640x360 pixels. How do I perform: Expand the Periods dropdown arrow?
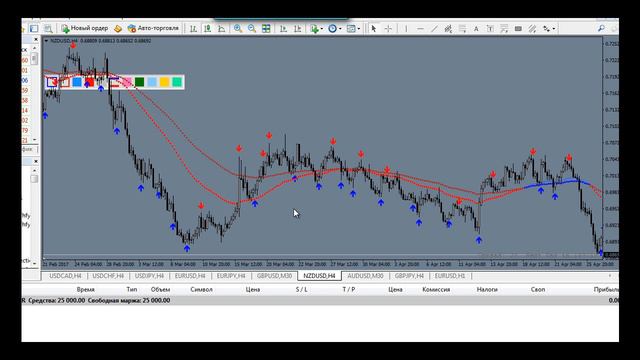pos(340,29)
